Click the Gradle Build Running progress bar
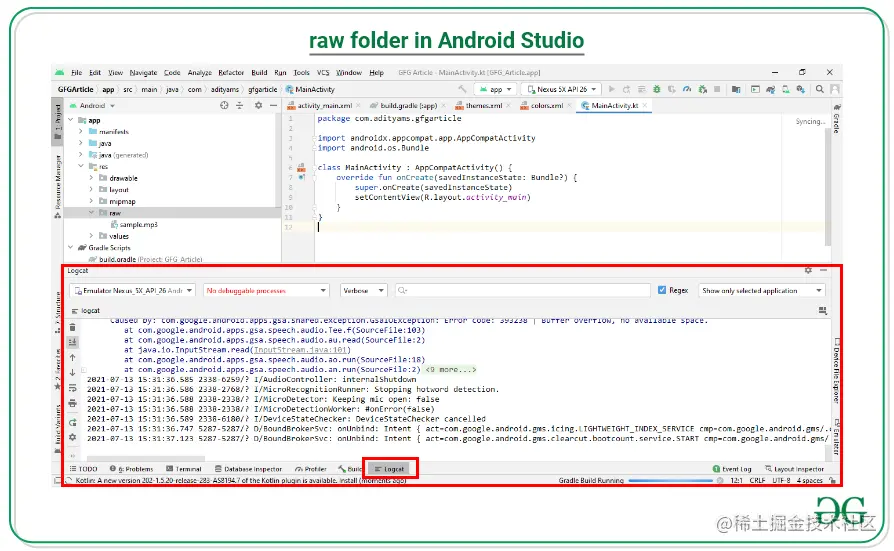 (x=670, y=480)
